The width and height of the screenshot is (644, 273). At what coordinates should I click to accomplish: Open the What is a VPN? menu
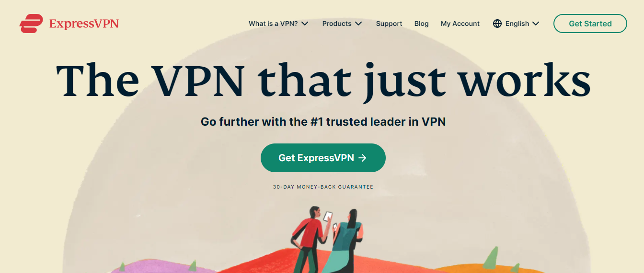(273, 24)
